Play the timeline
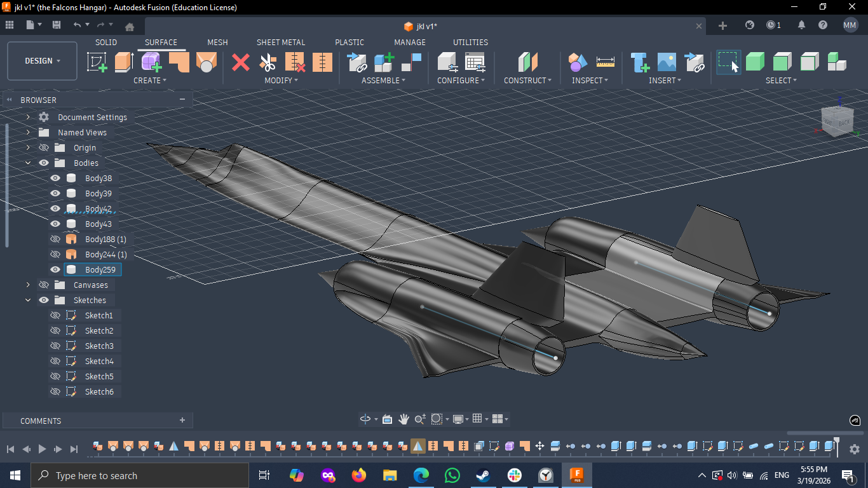 [x=42, y=449]
